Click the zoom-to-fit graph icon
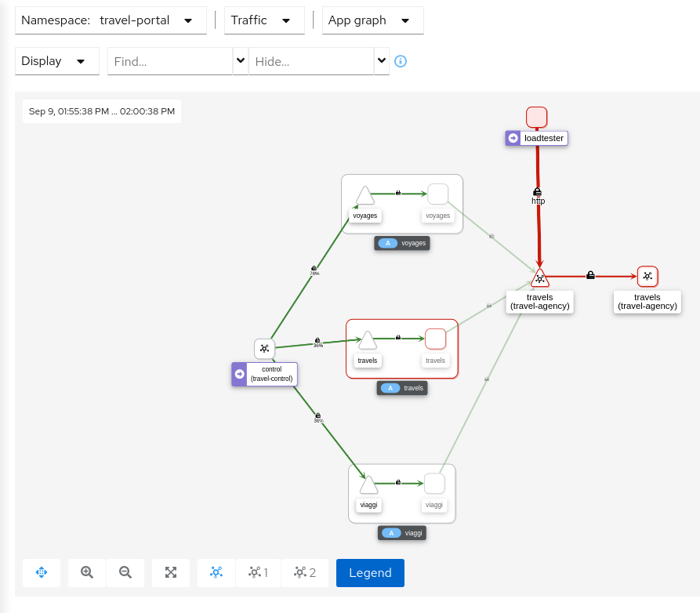This screenshot has height=613, width=700. click(x=171, y=573)
